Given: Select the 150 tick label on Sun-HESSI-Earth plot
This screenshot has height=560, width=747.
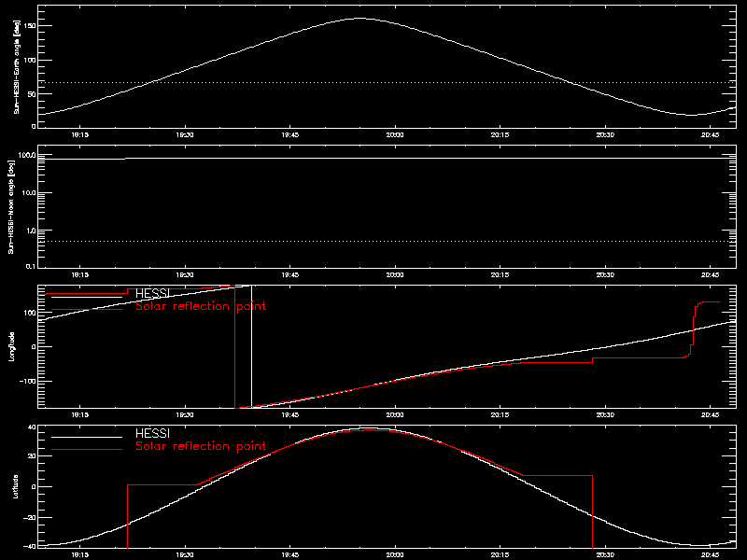Looking at the screenshot, I should click(30, 25).
